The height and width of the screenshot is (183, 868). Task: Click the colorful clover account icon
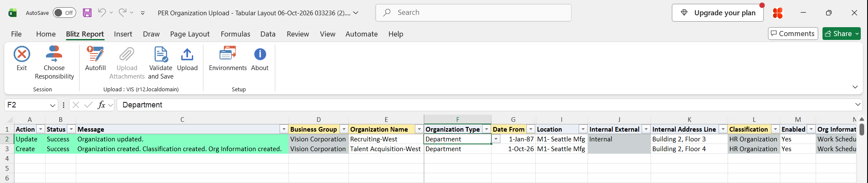pos(778,13)
